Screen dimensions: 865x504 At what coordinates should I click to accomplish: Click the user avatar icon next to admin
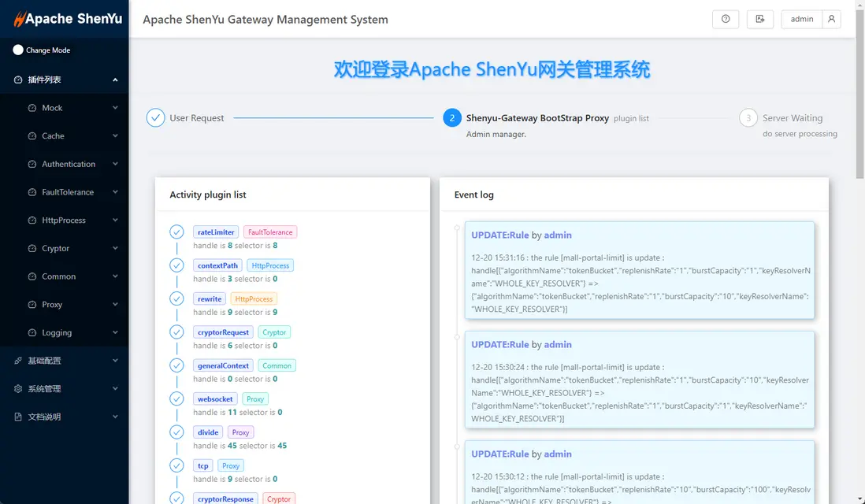pos(831,20)
